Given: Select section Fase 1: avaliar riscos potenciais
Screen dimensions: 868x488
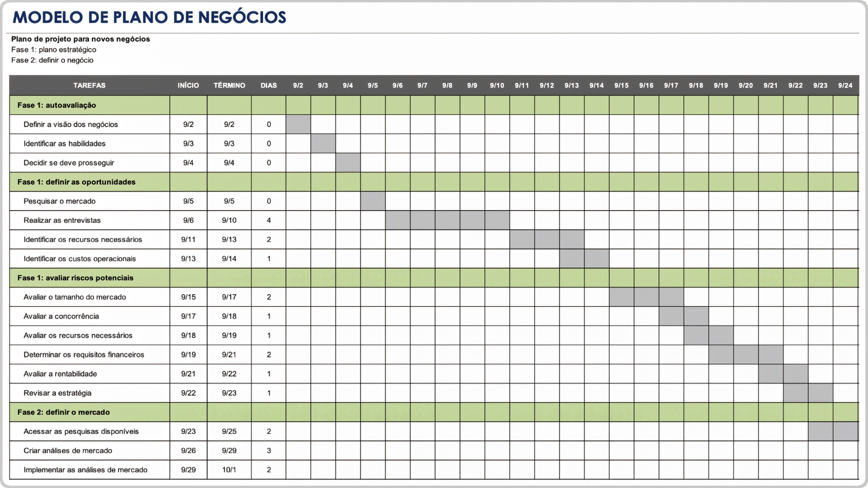Looking at the screenshot, I should (434, 278).
